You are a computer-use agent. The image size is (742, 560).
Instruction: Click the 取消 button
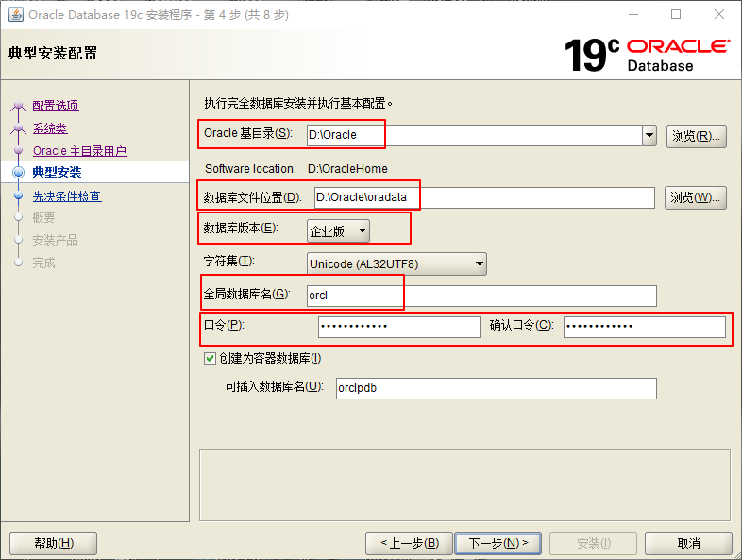click(688, 543)
